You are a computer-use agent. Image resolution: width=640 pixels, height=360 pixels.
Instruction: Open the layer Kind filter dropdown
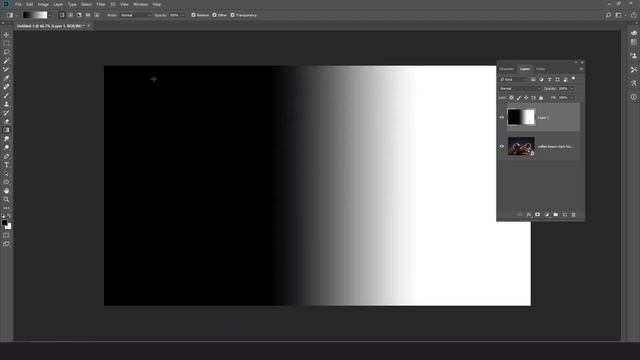coord(514,80)
